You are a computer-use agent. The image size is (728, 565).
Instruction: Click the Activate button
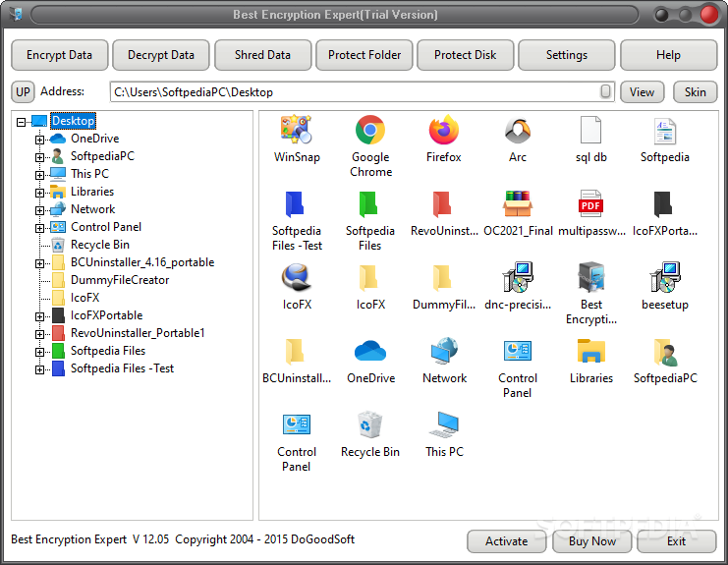pyautogui.click(x=507, y=541)
